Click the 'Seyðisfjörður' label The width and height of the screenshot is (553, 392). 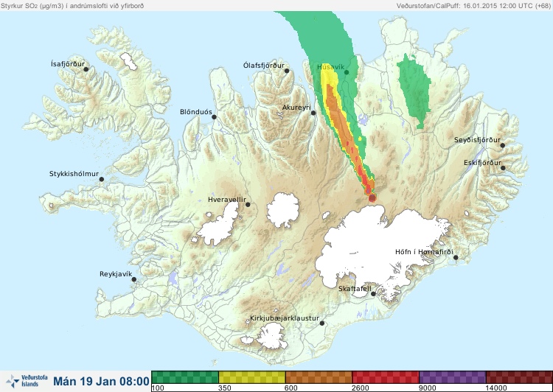(477, 140)
